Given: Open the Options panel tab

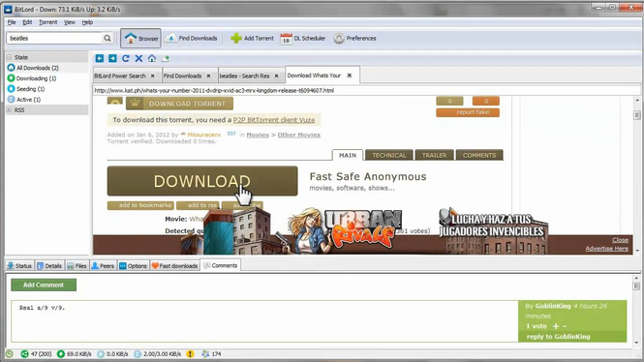Looking at the screenshot, I should 133,266.
